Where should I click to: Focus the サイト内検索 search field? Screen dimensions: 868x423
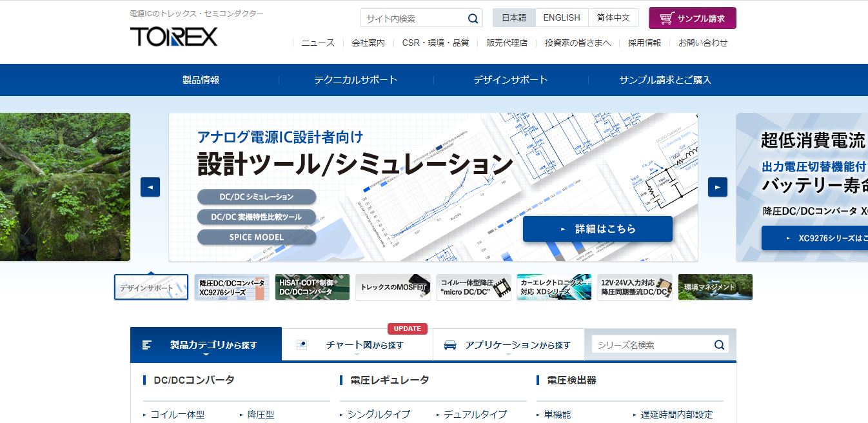(x=413, y=18)
